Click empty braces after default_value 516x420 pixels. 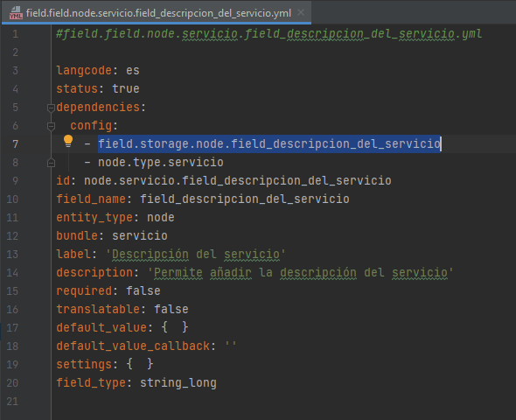[175, 327]
